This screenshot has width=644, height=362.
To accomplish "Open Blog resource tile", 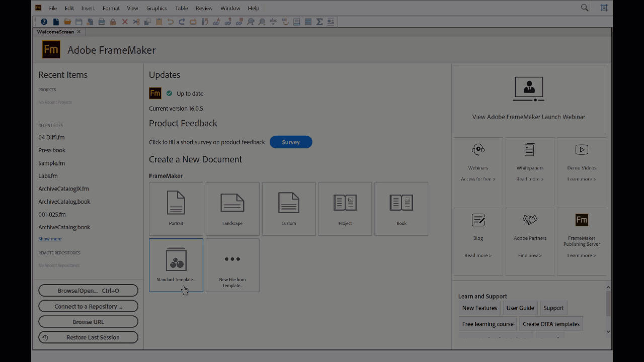I will coord(478,241).
